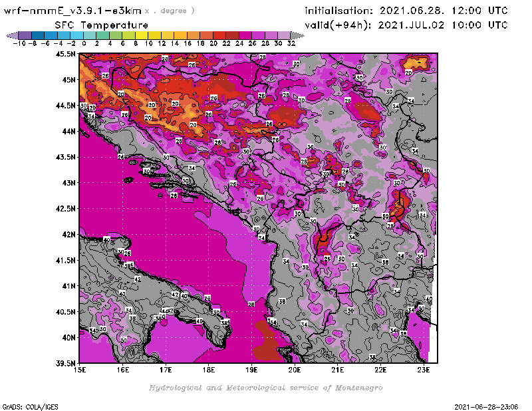The image size is (532, 411).
Task: Click the valid(+94h) time 2021.JUL.02 10:00 UTC
Action: pos(443,25)
